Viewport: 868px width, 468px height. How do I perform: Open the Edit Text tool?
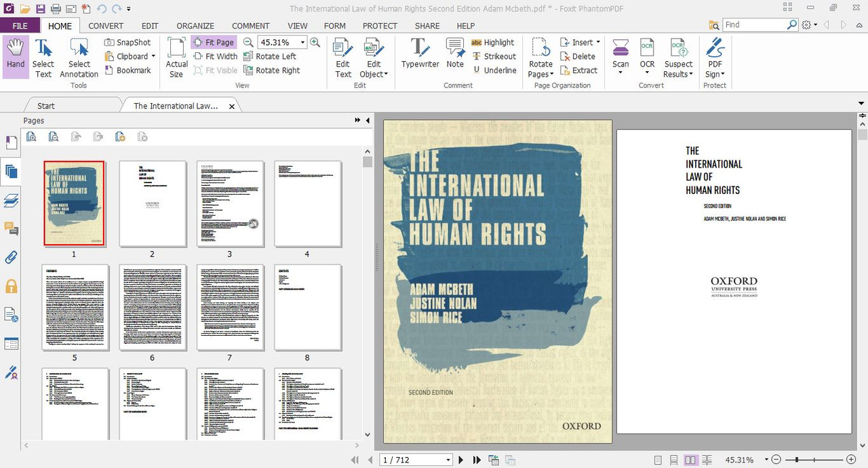[343, 58]
